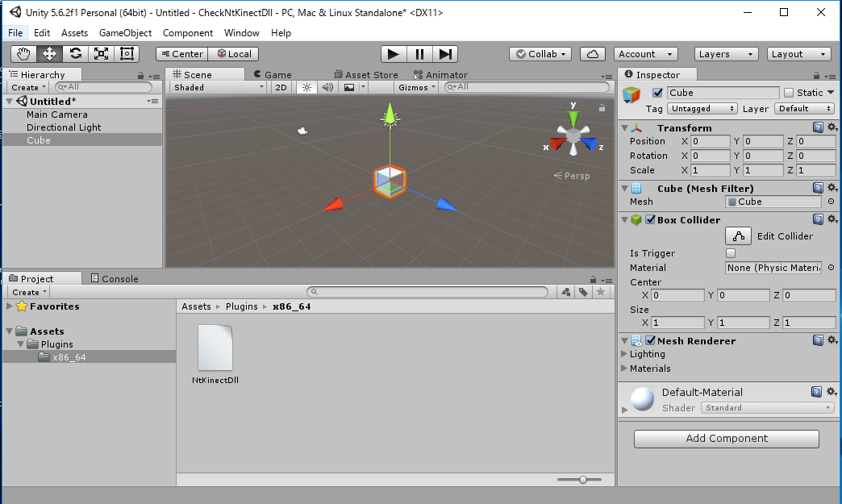Select the Hand tool in toolbar
The image size is (842, 504).
click(x=23, y=54)
